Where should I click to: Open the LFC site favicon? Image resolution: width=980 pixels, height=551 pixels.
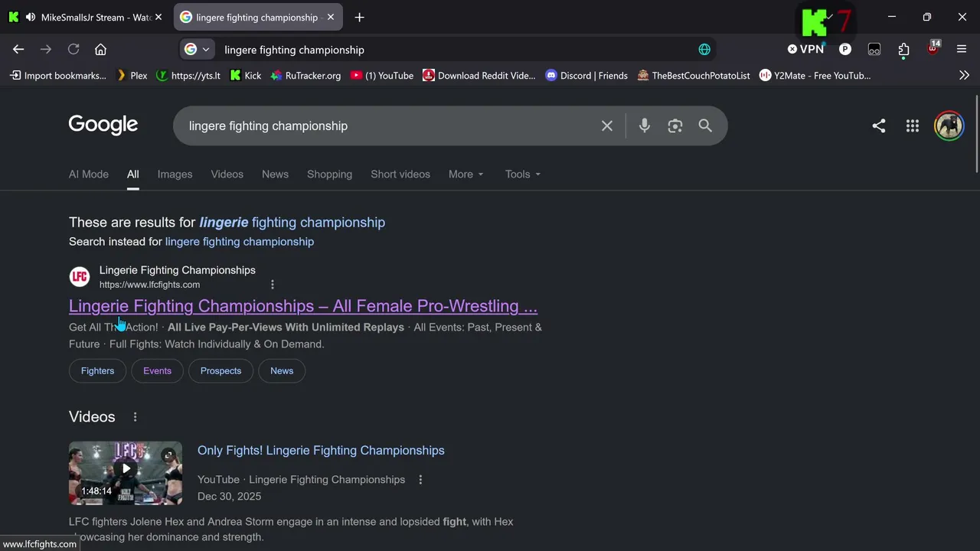(80, 276)
